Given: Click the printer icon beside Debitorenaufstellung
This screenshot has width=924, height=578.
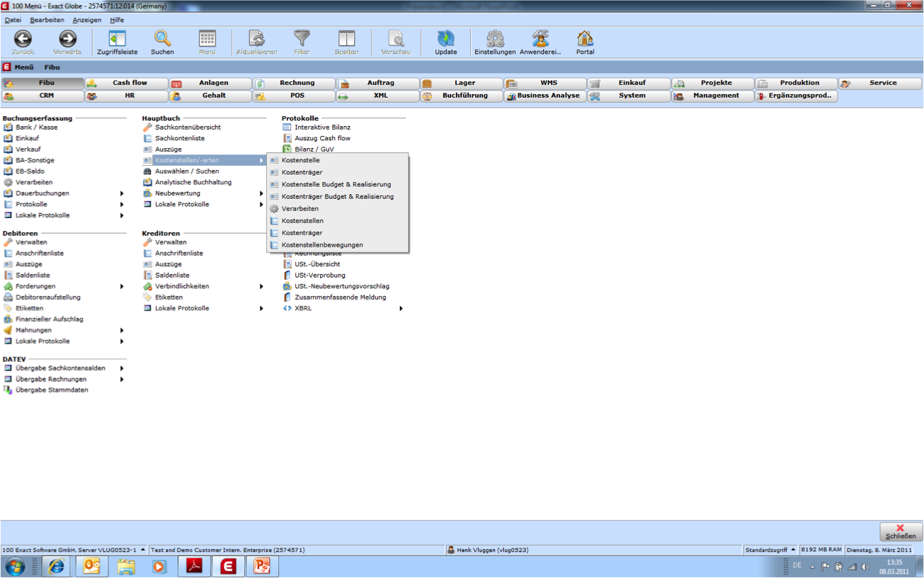Looking at the screenshot, I should pos(8,297).
